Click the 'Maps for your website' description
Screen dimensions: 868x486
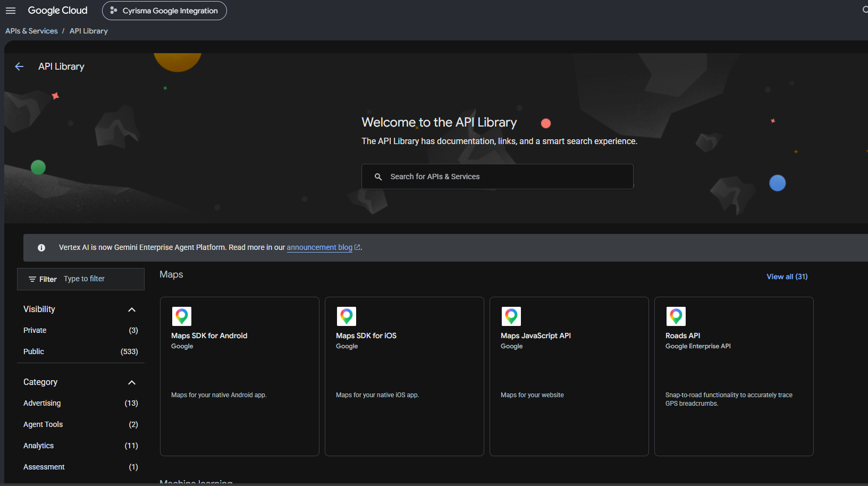(532, 395)
